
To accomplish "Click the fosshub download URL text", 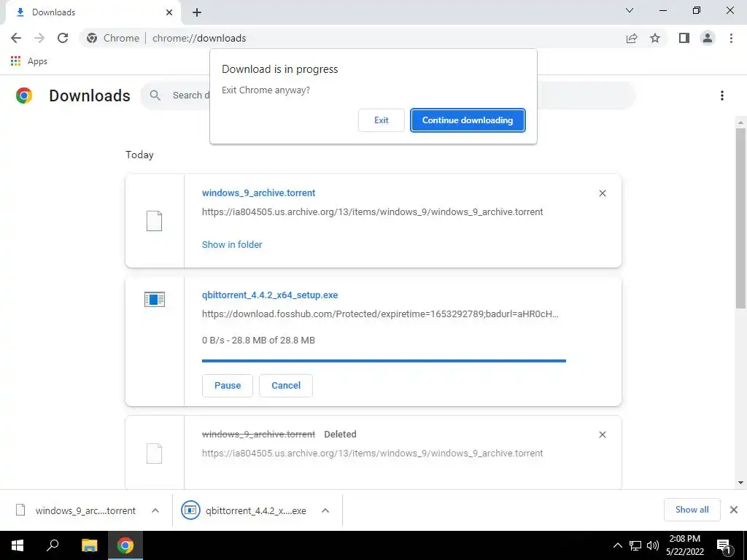I will click(x=380, y=314).
